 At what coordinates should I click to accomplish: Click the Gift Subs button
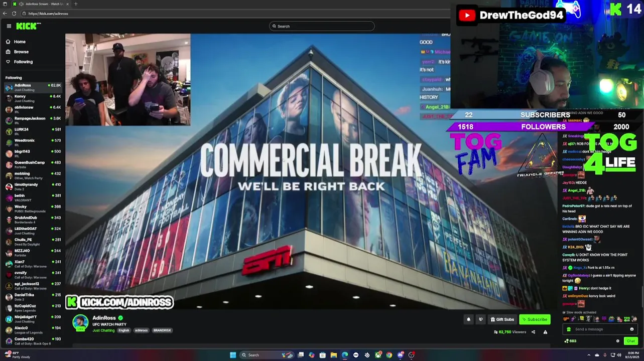[502, 319]
